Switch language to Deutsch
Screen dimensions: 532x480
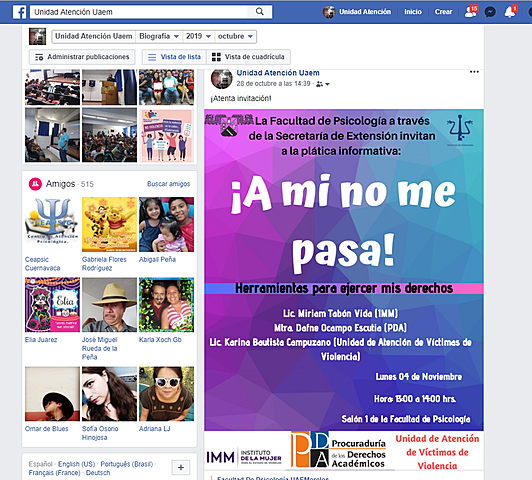tap(98, 473)
